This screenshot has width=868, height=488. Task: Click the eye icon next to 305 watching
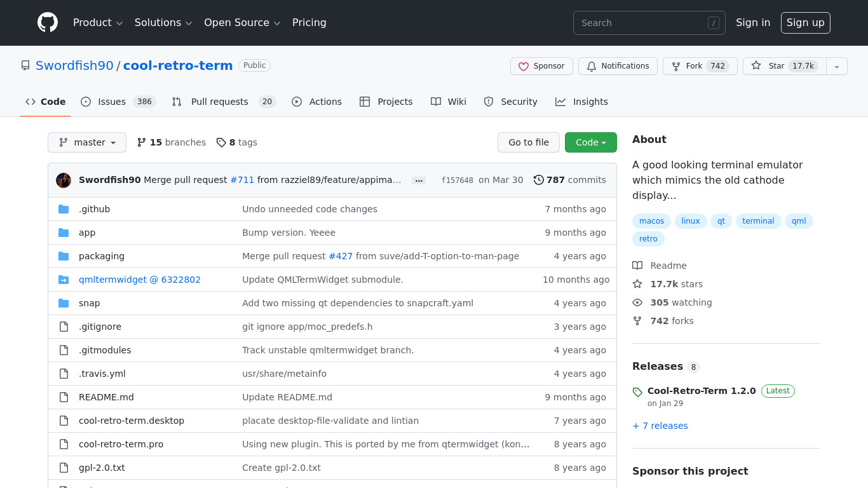(637, 302)
